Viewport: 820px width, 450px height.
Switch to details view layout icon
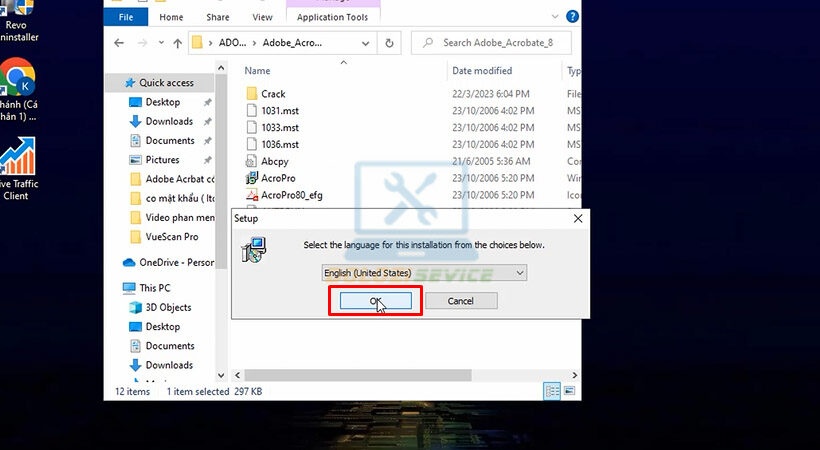click(552, 391)
